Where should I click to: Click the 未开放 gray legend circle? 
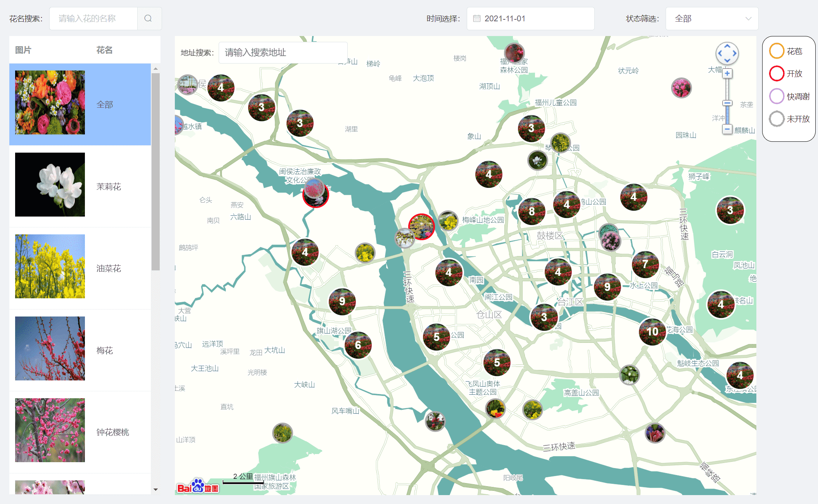click(777, 119)
